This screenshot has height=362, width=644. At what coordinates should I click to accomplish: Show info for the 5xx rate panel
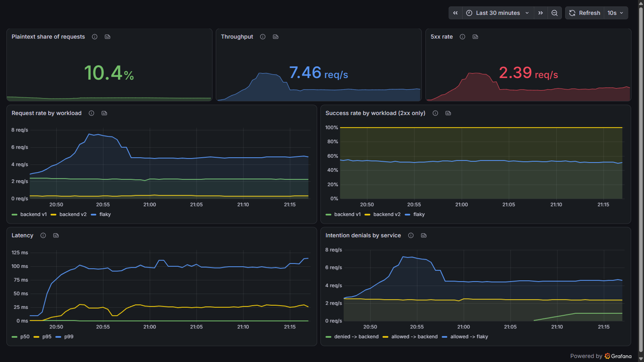(462, 37)
